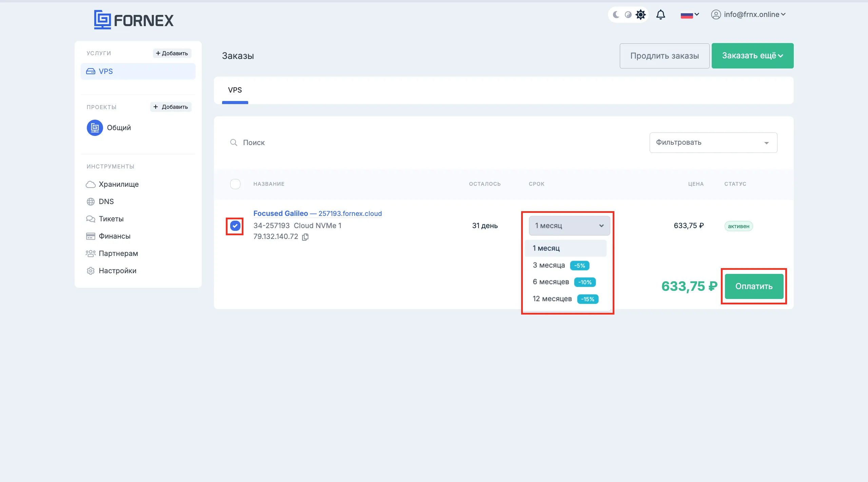Select the auto theme icon
This screenshot has height=482, width=868.
click(628, 15)
